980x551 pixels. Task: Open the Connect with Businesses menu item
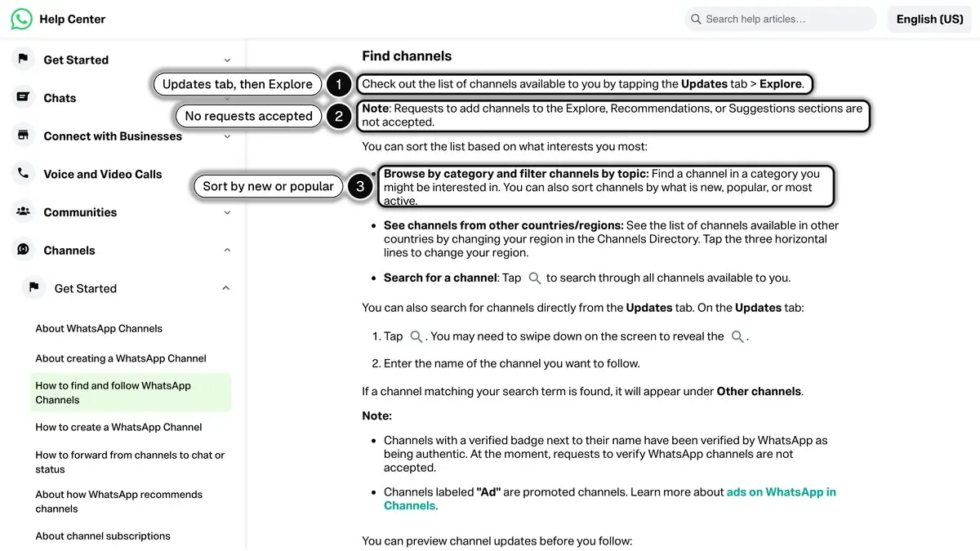113,136
